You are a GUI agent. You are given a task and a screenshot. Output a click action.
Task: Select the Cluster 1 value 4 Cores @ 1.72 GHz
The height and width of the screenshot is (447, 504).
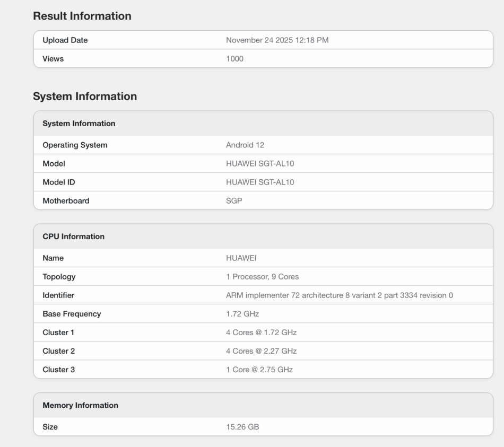pyautogui.click(x=261, y=332)
